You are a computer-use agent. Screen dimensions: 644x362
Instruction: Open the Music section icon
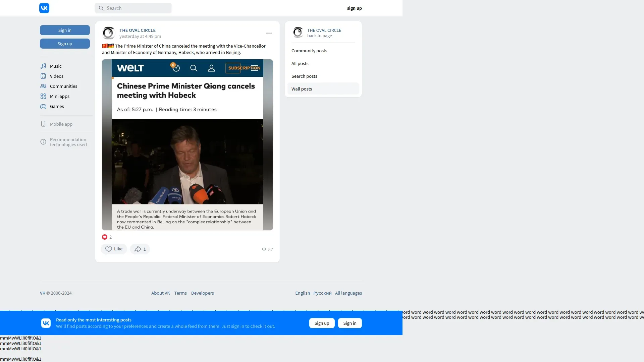pos(43,66)
